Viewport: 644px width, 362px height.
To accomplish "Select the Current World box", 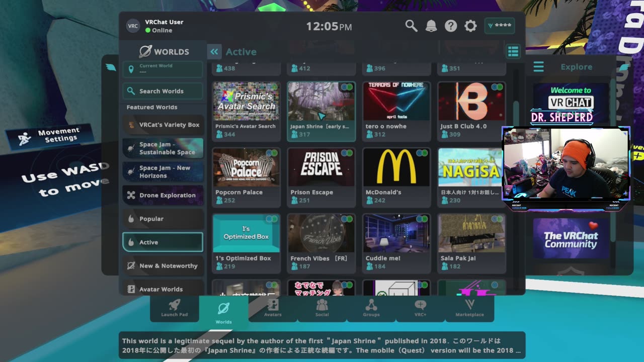I will tap(163, 69).
